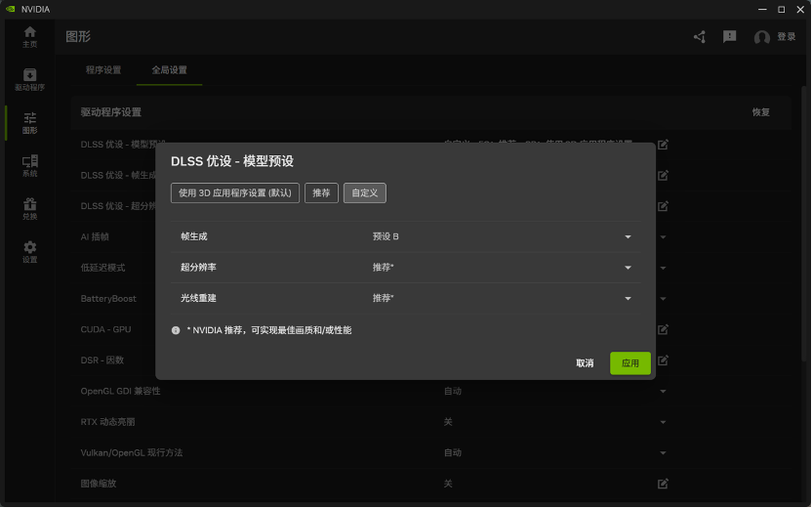This screenshot has width=812, height=508.
Task: Expand the 低延迟模式 dropdown arrow
Action: [663, 268]
